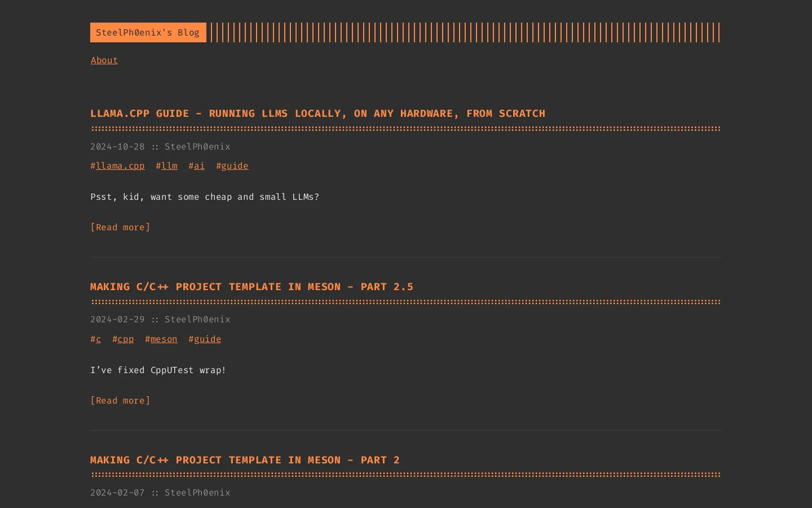Image resolution: width=812 pixels, height=508 pixels.
Task: Select the #cpp tag
Action: pyautogui.click(x=126, y=339)
